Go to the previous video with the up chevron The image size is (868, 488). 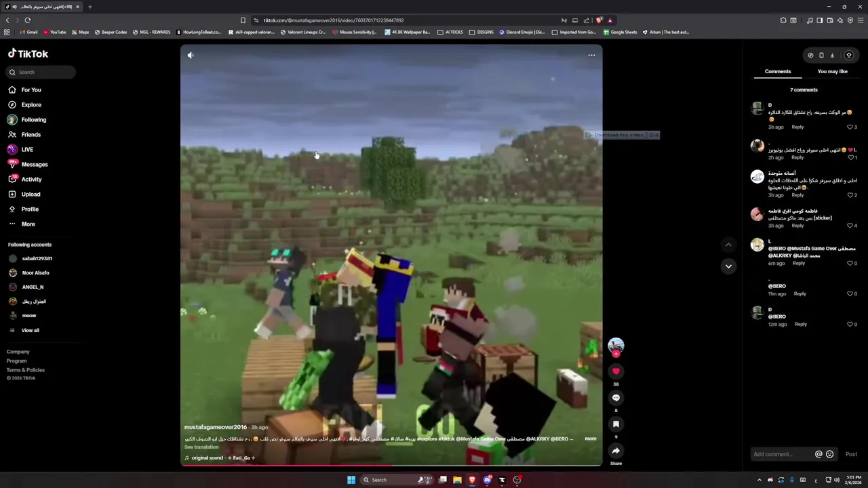click(728, 245)
